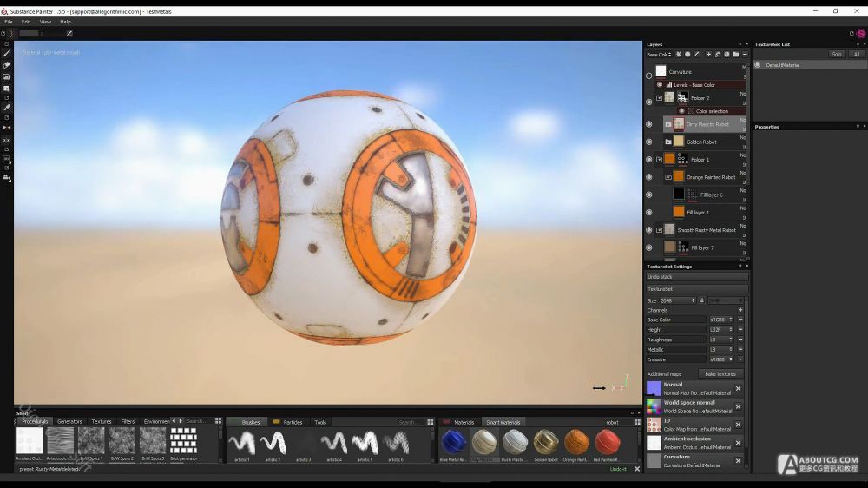
Task: Open the Base Color sRGB8 format dropdown
Action: tap(721, 320)
